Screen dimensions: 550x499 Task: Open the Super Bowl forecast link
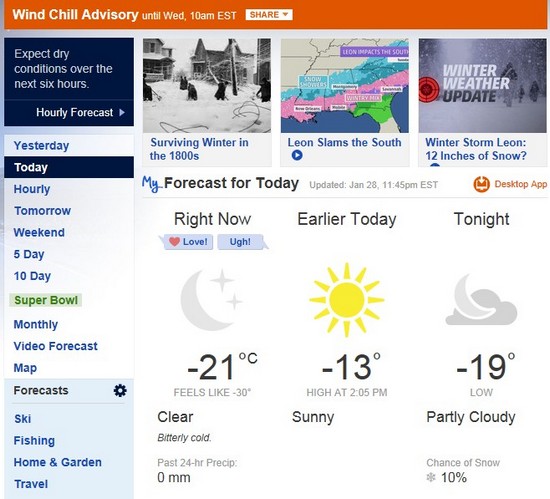point(46,300)
